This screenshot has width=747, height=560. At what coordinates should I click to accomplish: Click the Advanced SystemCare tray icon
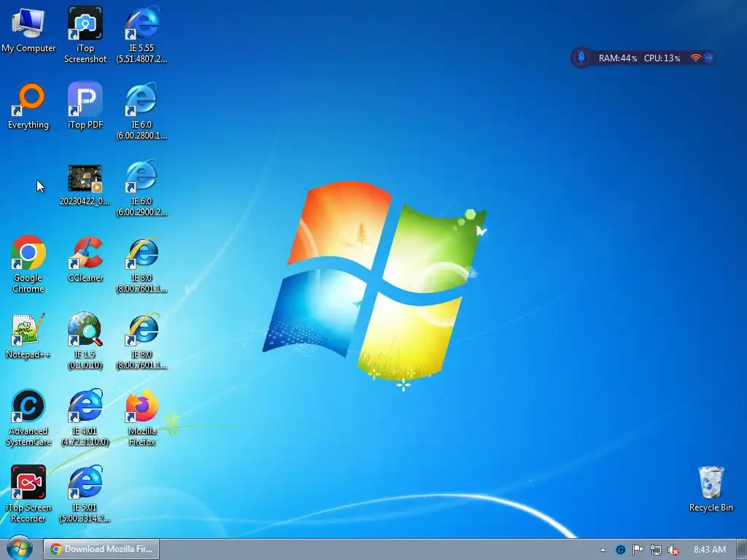[x=620, y=550]
